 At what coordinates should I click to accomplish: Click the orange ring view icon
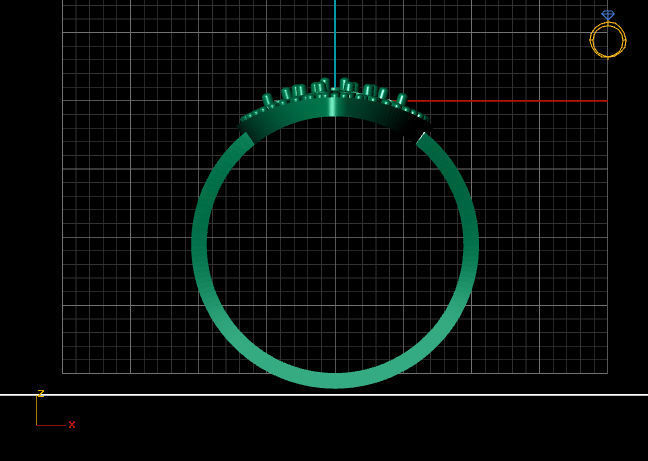coord(608,35)
